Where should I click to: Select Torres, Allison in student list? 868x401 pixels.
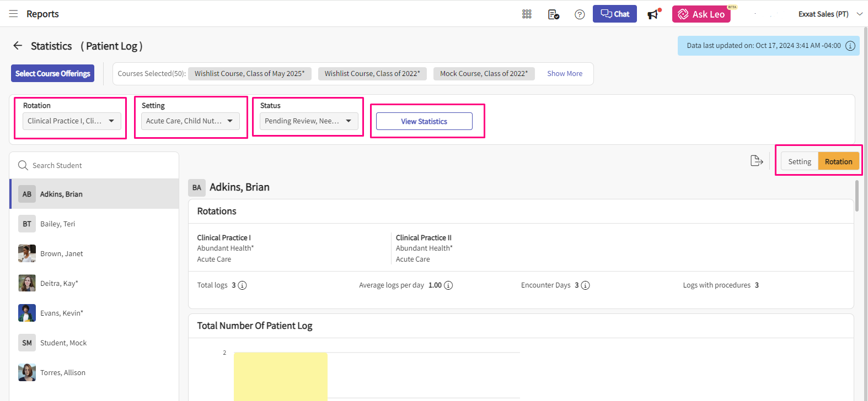pyautogui.click(x=63, y=373)
